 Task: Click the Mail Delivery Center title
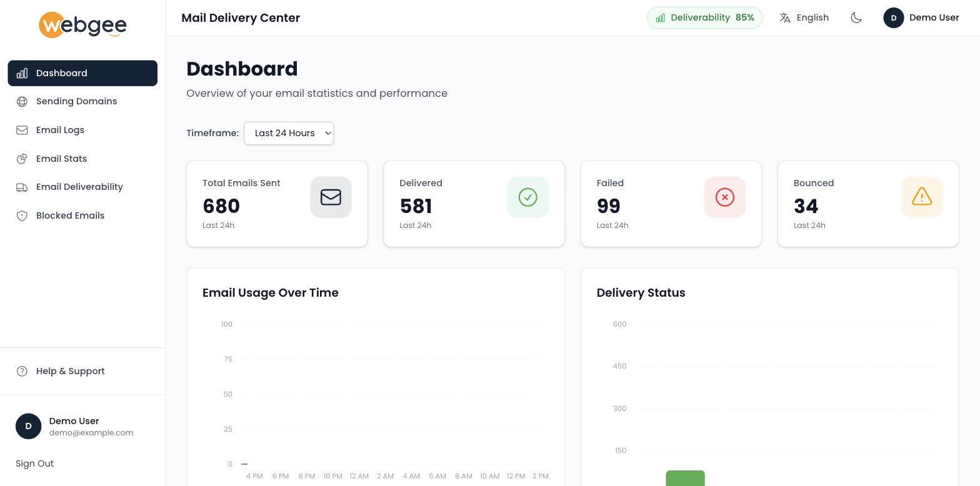point(241,17)
